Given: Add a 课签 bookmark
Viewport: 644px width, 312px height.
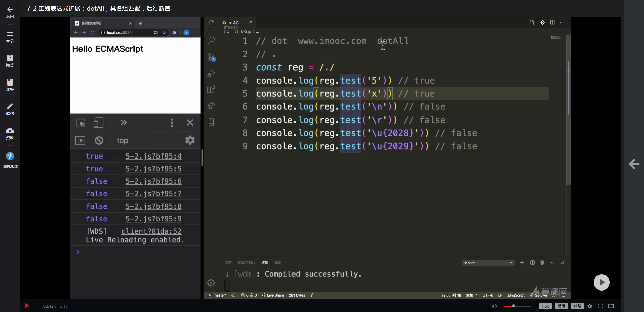Looking at the screenshot, I should [10, 85].
